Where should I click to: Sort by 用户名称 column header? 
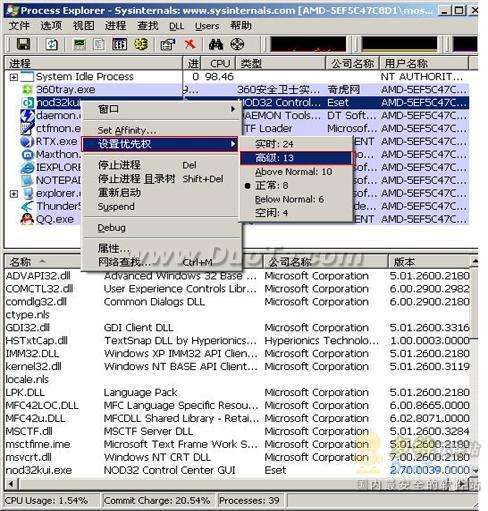424,63
